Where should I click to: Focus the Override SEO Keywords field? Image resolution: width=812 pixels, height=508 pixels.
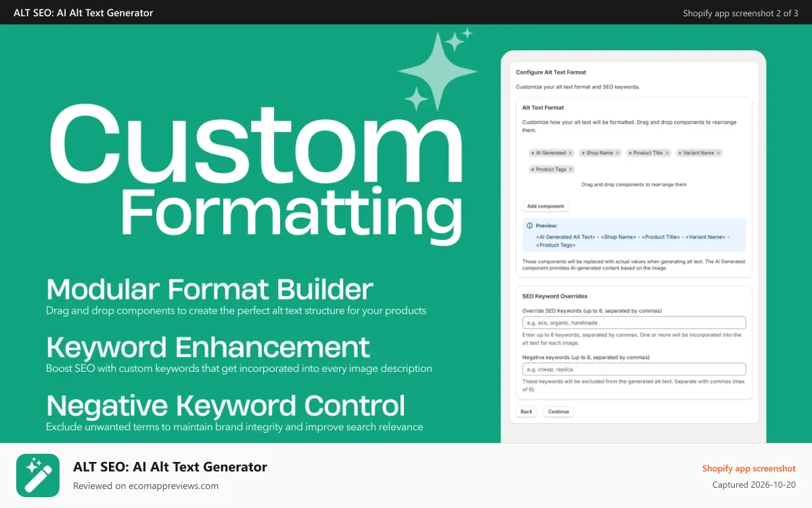pyautogui.click(x=634, y=322)
